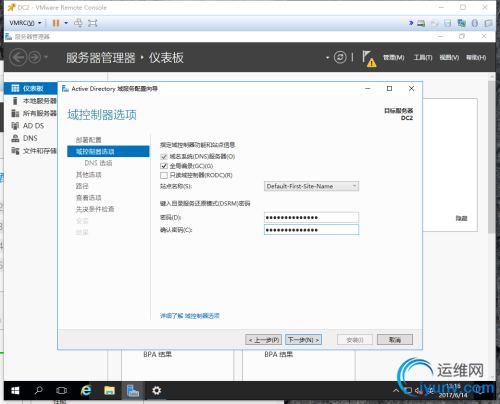This screenshot has height=404, width=500.
Task: Select 文件和存储 in the sidebar
Action: (x=31, y=151)
